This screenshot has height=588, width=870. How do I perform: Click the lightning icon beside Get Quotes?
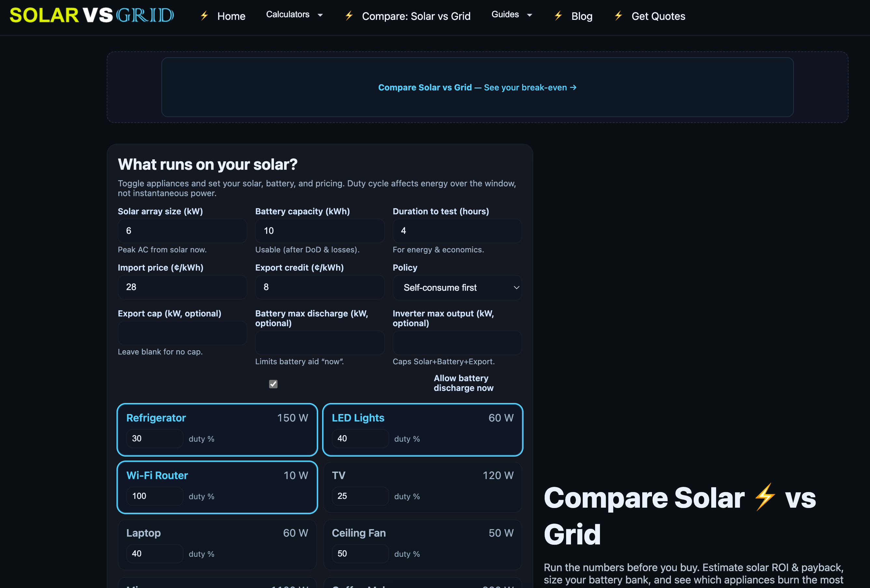619,16
